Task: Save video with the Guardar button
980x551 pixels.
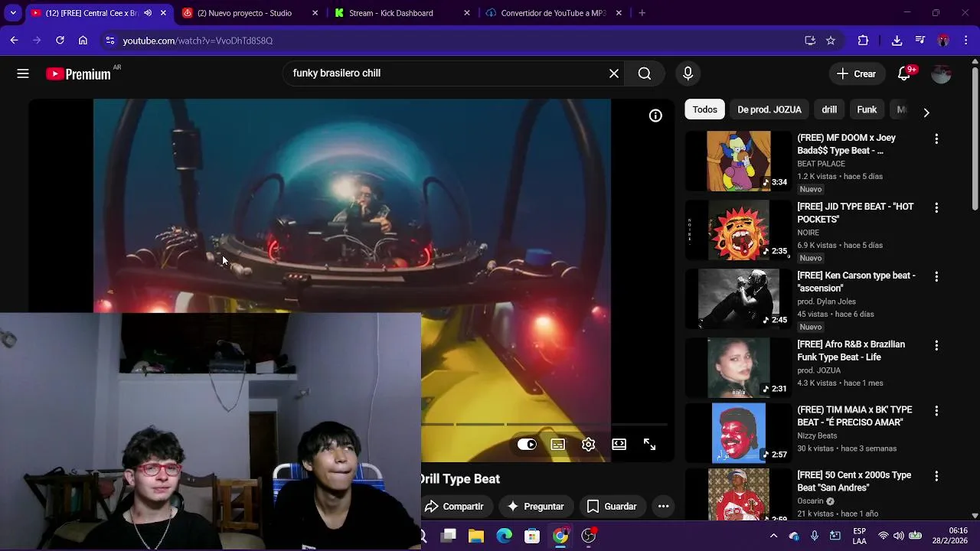Action: [612, 507]
